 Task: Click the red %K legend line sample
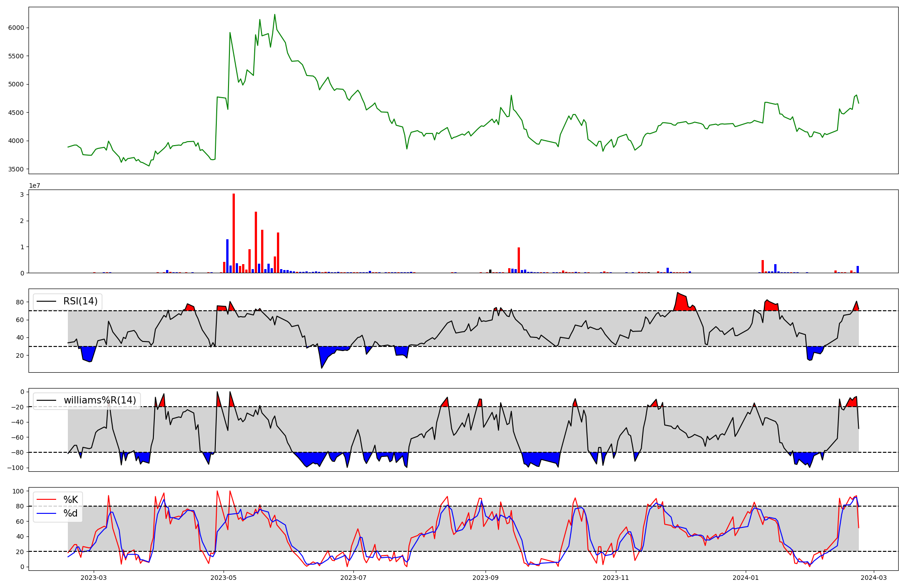point(47,500)
